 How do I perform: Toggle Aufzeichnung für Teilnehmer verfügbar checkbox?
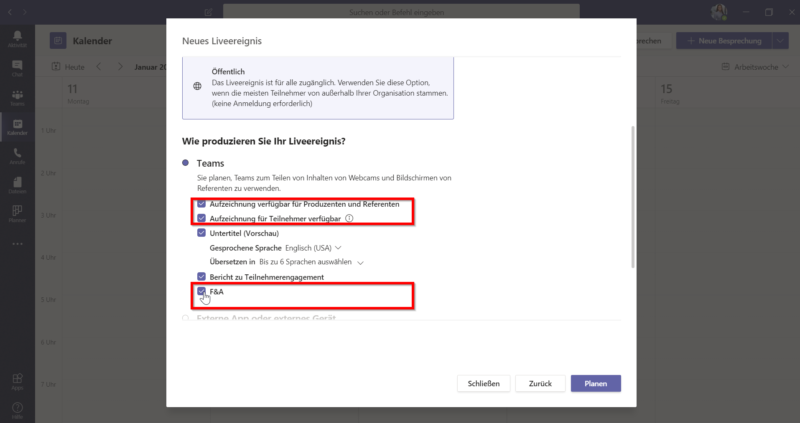pos(202,218)
